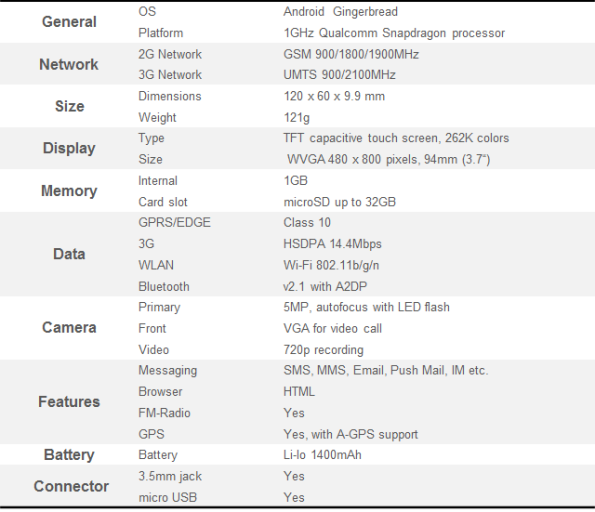Select the 1GHz Qualcomm Snapdragon processor text
Image resolution: width=595 pixels, height=512 pixels.
point(394,33)
